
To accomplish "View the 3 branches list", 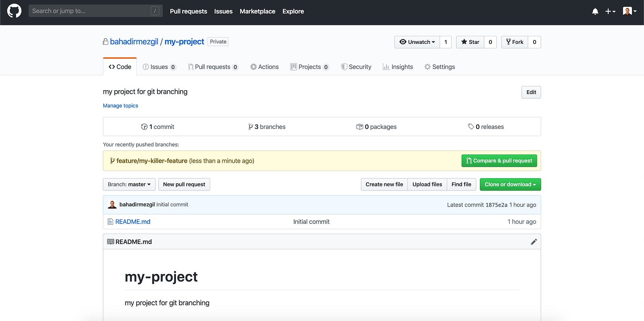I will click(x=267, y=127).
